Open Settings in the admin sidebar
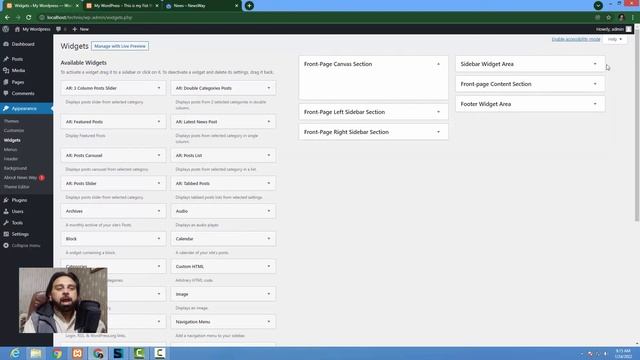Image resolution: width=640 pixels, height=360 pixels. (x=20, y=234)
